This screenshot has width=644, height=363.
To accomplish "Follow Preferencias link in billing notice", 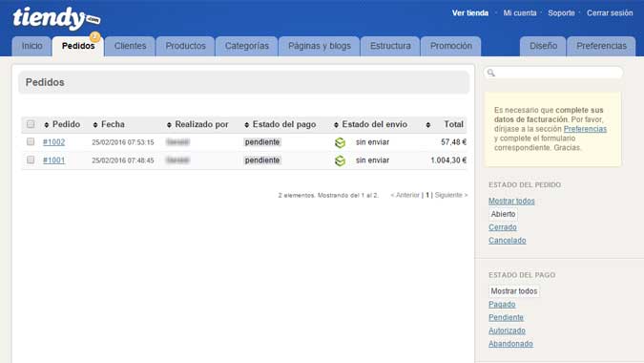I will 585,129.
